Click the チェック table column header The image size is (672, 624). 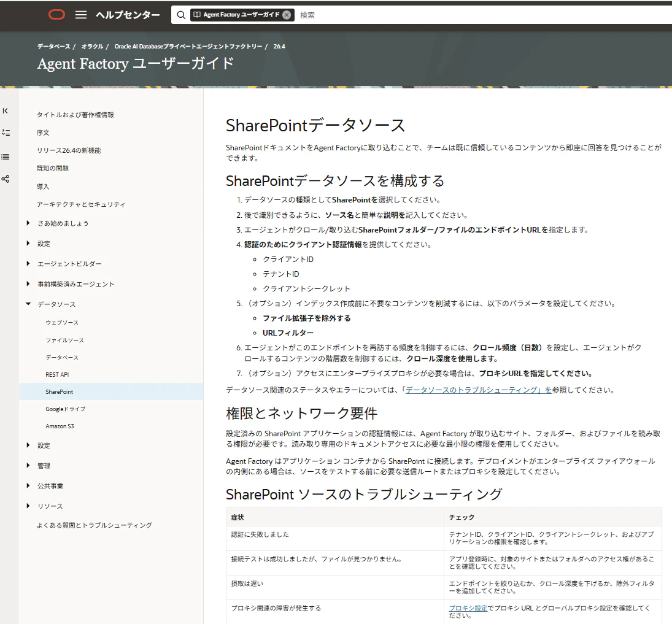tap(553, 517)
